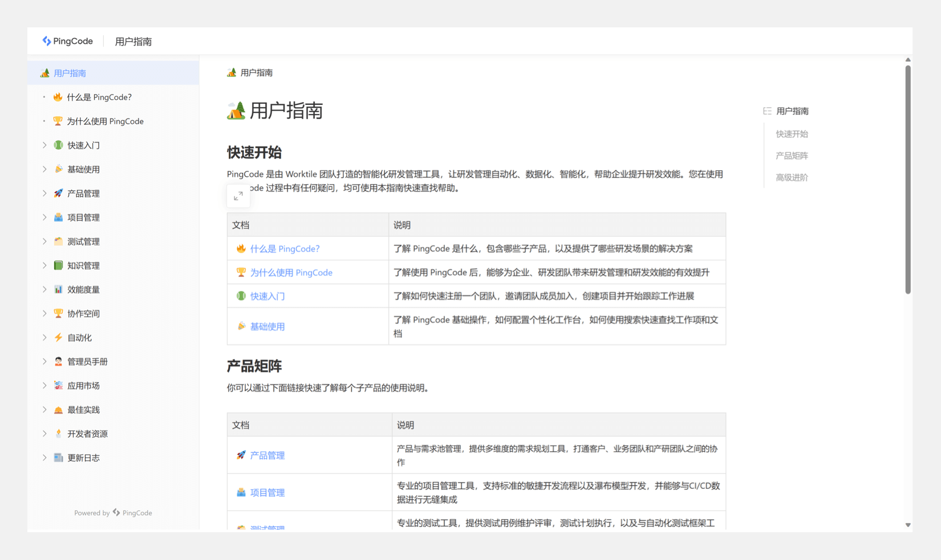Image resolution: width=941 pixels, height=560 pixels.
Task: Click the lightning icon beside 自动化
Action: point(58,338)
